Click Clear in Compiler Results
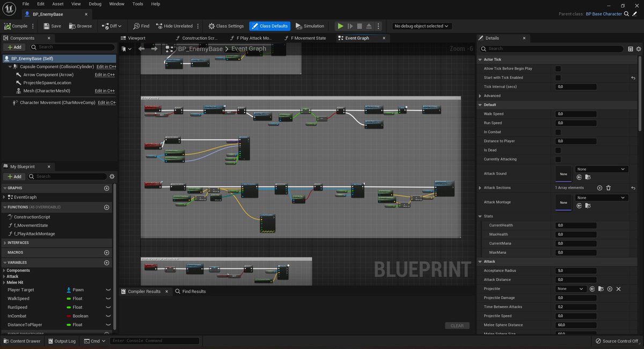 pos(457,326)
